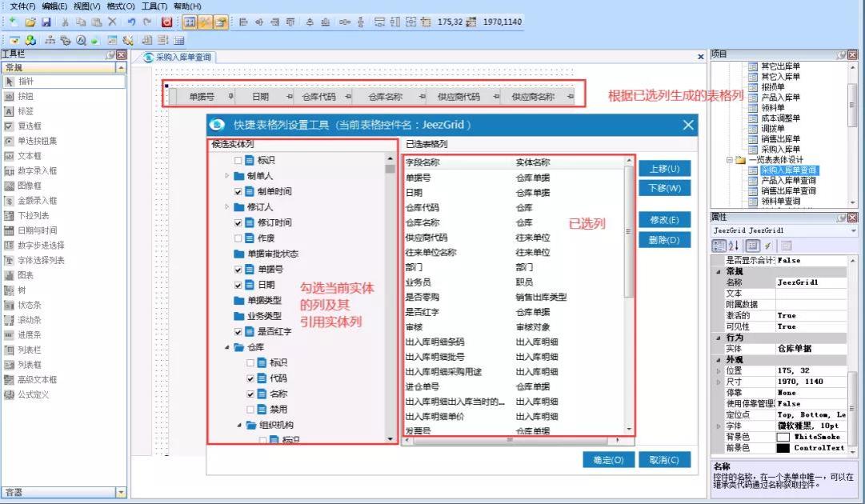Viewport: 865px width, 504px height.
Task: Click the 删除(D) button
Action: point(665,240)
